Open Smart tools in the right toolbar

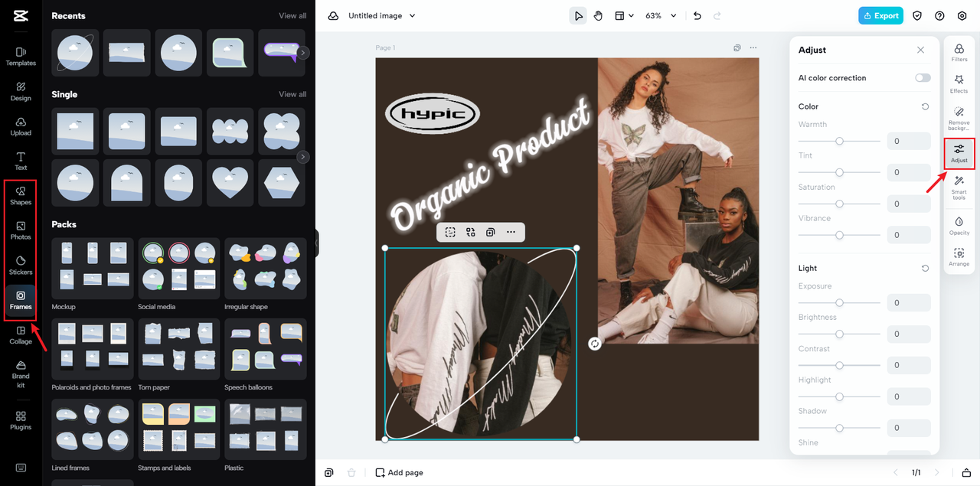coord(959,188)
